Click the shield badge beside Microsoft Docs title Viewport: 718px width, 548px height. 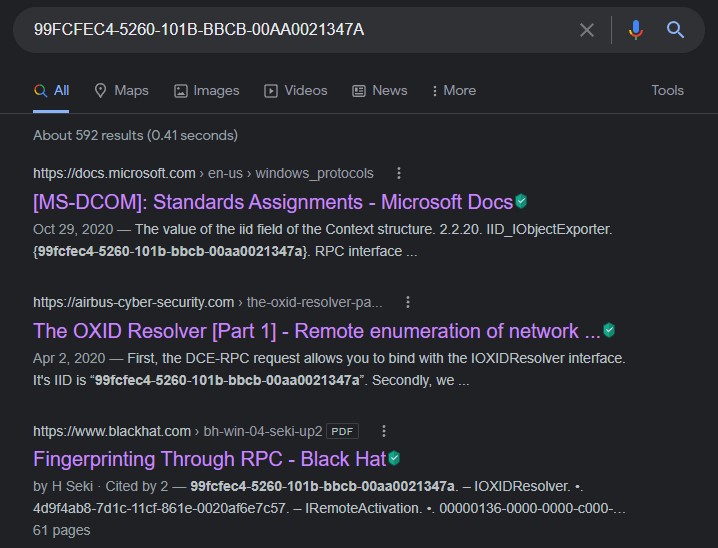point(521,201)
